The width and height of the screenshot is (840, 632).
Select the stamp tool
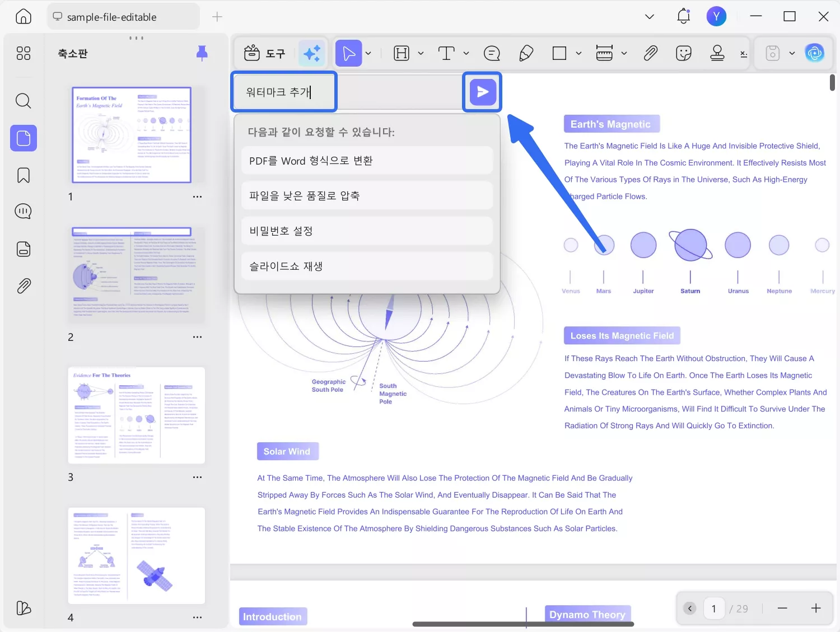(717, 53)
